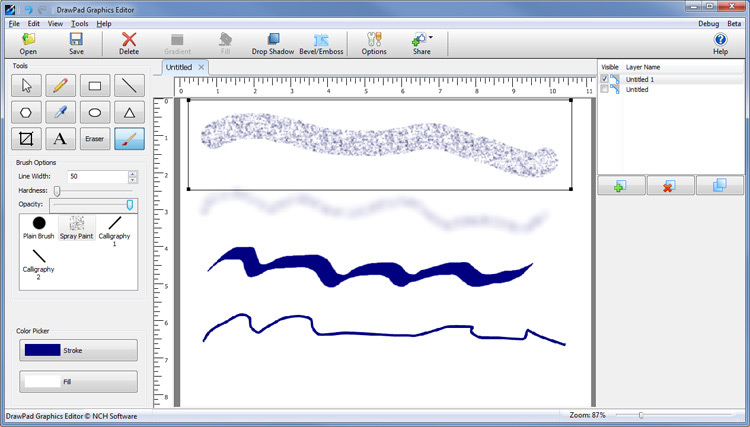Select the Line tool
750x427 pixels.
[129, 86]
